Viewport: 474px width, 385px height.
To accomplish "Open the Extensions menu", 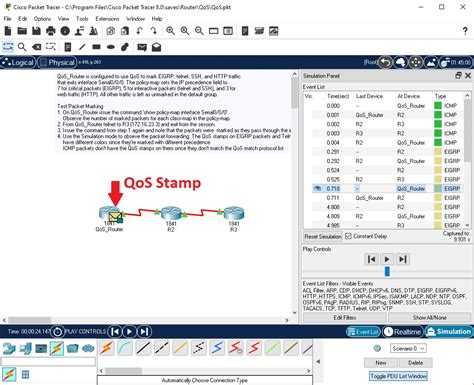I will pos(107,19).
